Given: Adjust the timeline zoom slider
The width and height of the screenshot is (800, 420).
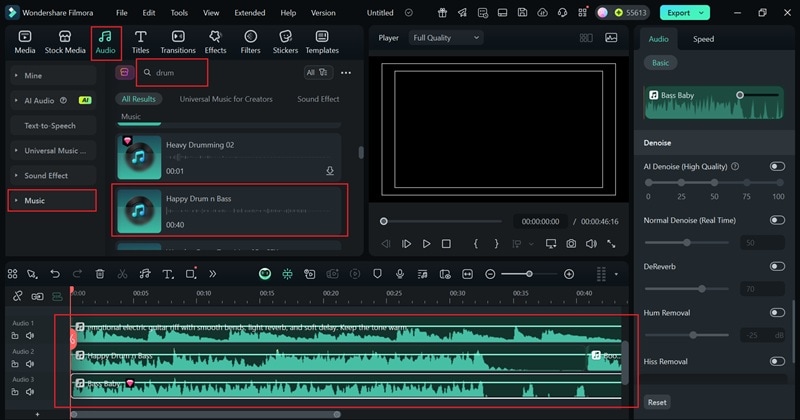Looking at the screenshot, I should tap(529, 274).
